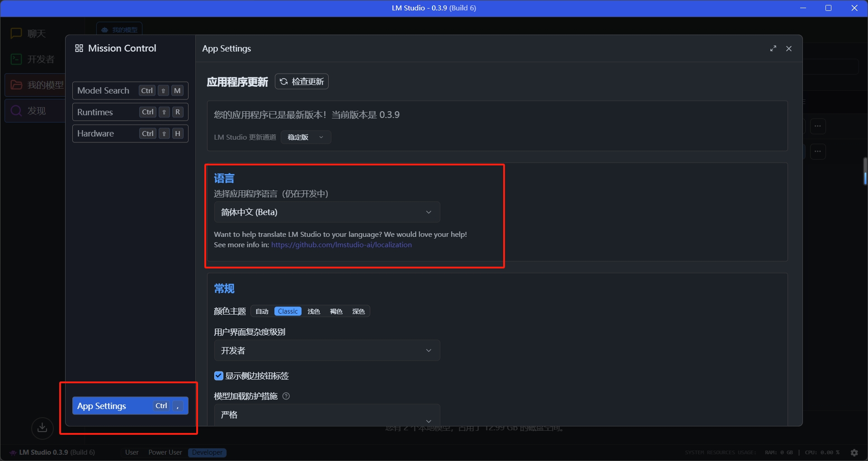Click the Mission Control grid icon
Screen dimensions: 868x461
coord(79,48)
